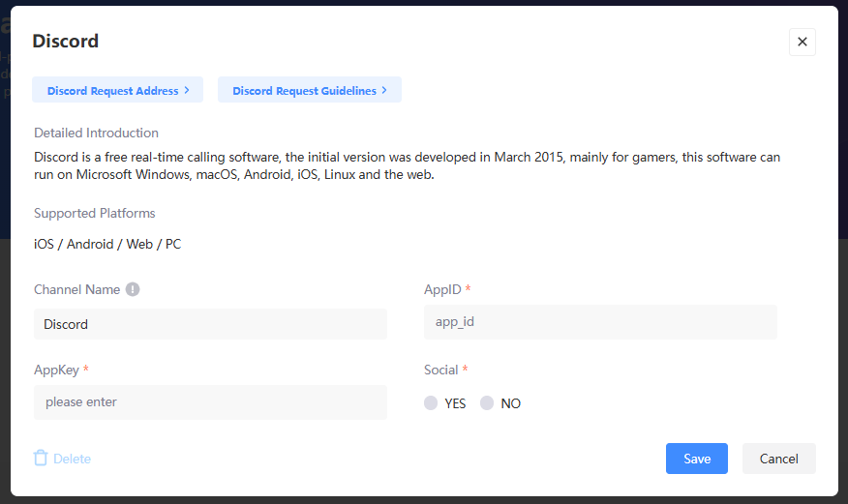
Task: Focus the AppKey input field
Action: tap(210, 401)
